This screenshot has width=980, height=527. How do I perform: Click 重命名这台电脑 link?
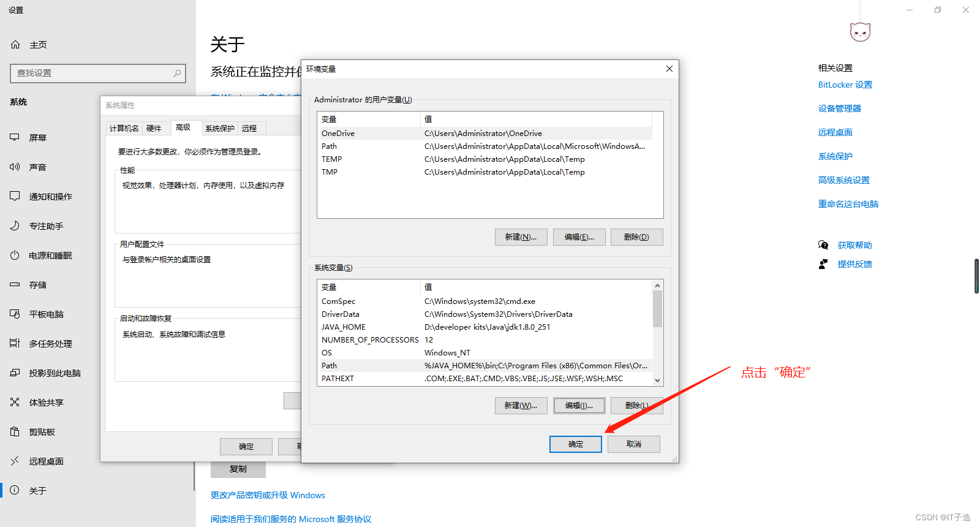[x=848, y=204]
